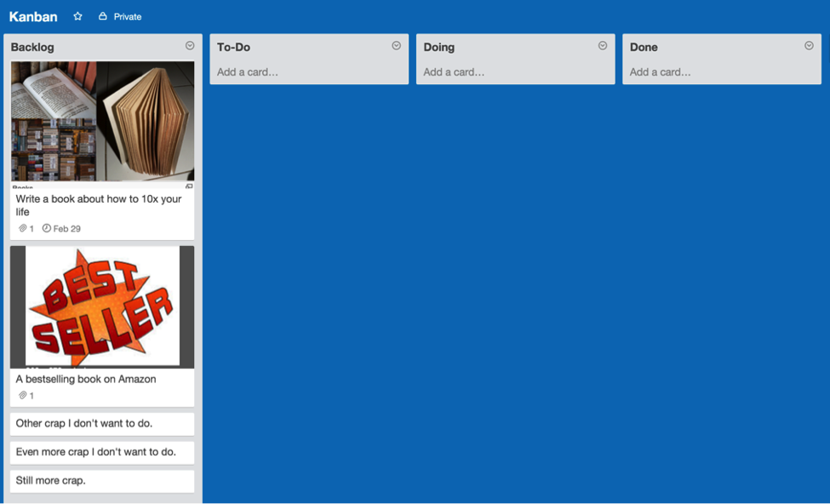830x504 pixels.
Task: Click attachment paperclip icon on book card
Action: point(23,228)
